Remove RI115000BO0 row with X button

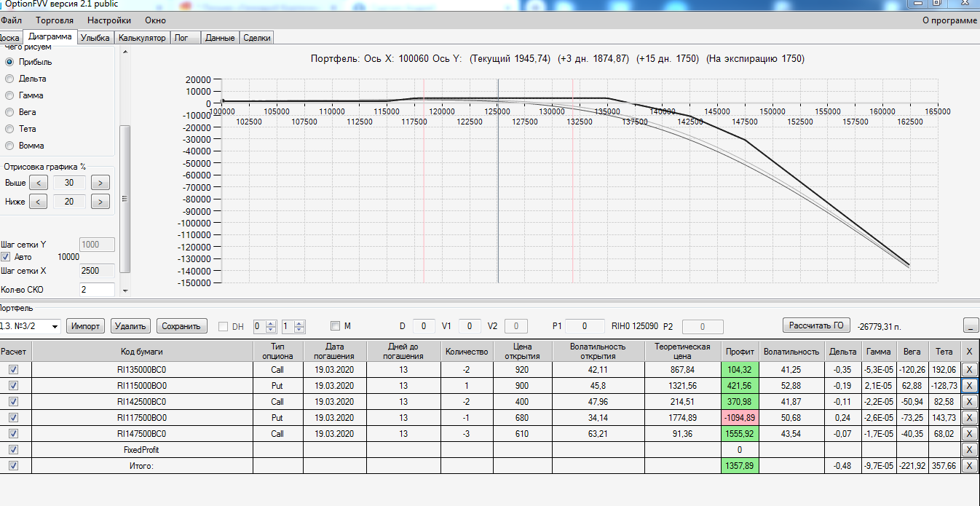[969, 386]
